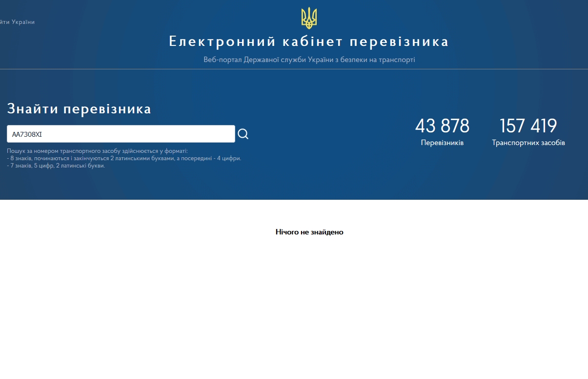588x379 pixels.
Task: Select the 157 419 vehicles counter
Action: pyautogui.click(x=528, y=126)
